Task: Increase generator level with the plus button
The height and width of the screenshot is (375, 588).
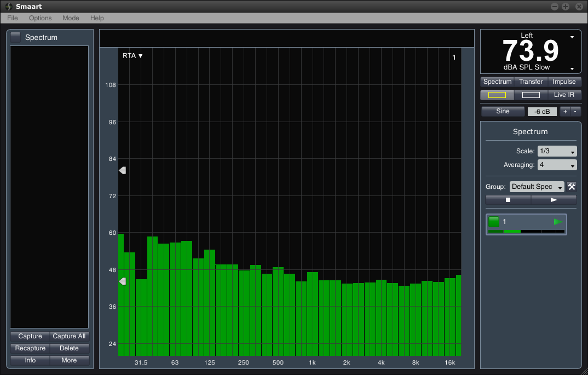Action: (x=565, y=111)
